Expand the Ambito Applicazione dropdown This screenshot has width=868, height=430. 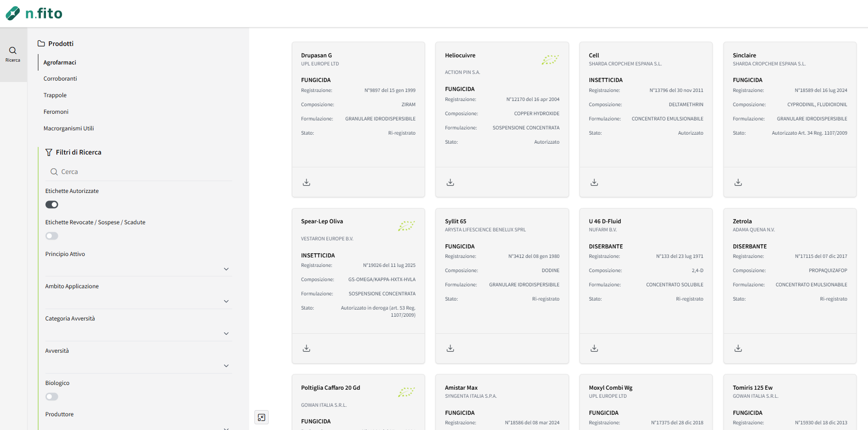coord(139,301)
